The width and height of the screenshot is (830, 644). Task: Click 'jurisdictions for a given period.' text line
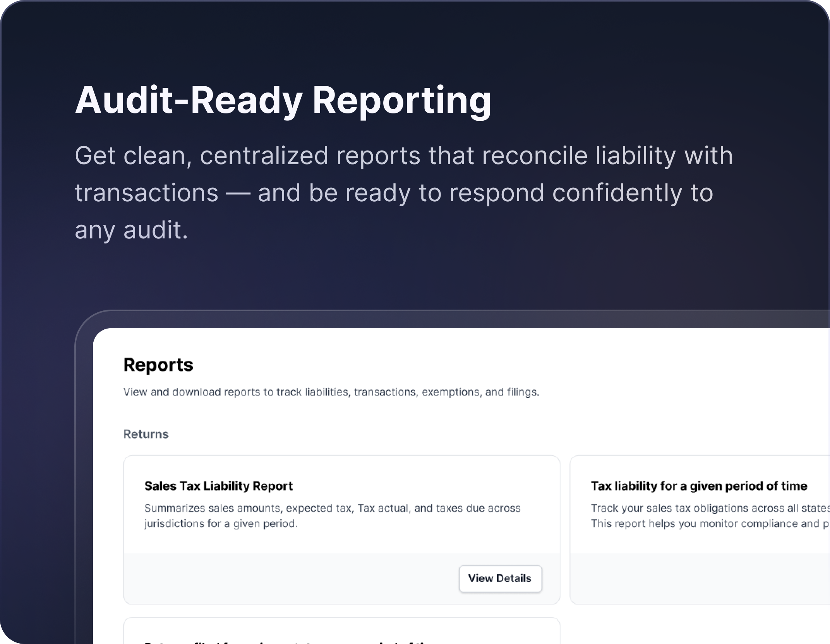coord(221,524)
